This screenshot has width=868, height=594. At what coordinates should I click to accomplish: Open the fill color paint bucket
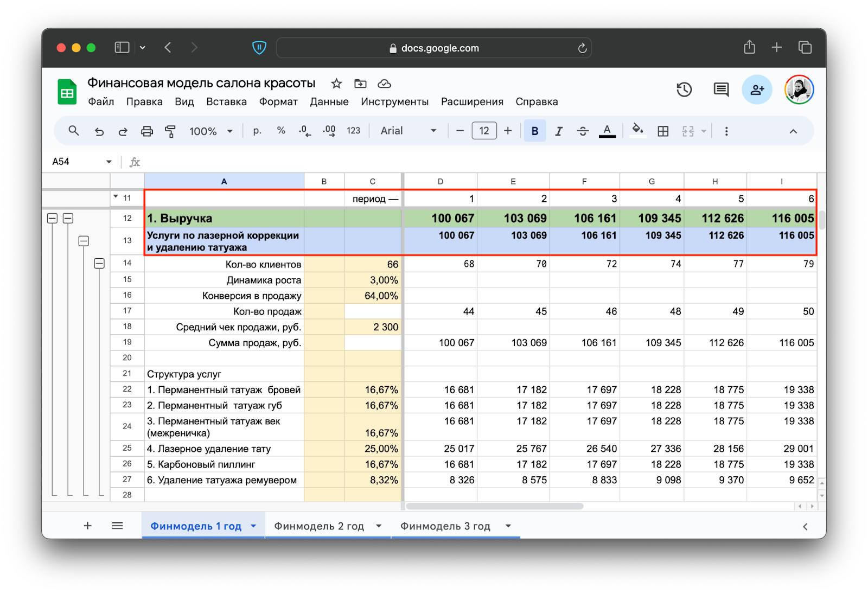click(x=638, y=130)
